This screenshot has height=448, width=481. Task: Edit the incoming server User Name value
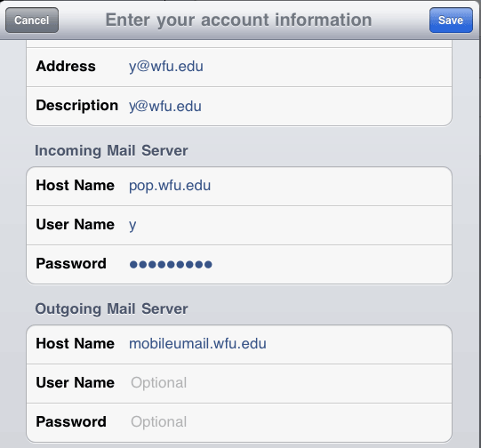[x=132, y=226]
